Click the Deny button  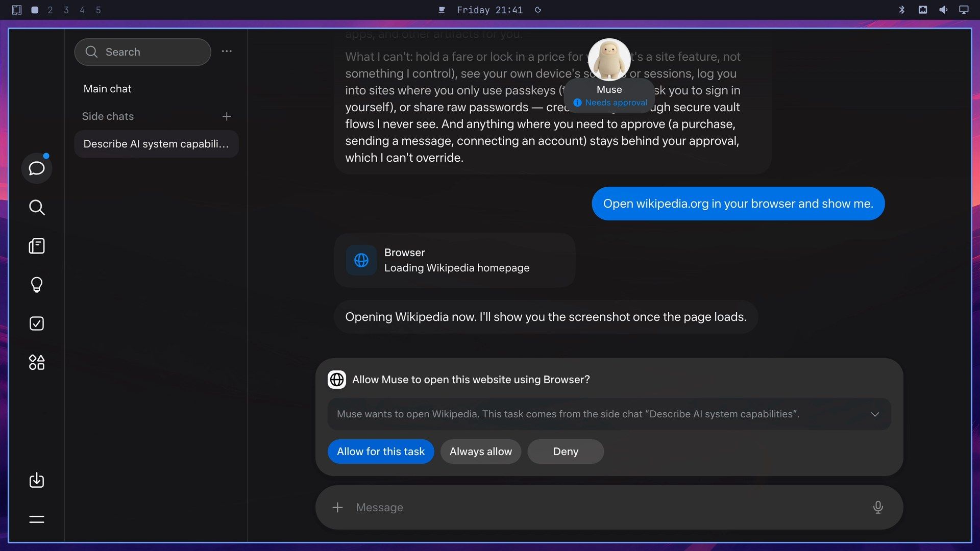(566, 452)
